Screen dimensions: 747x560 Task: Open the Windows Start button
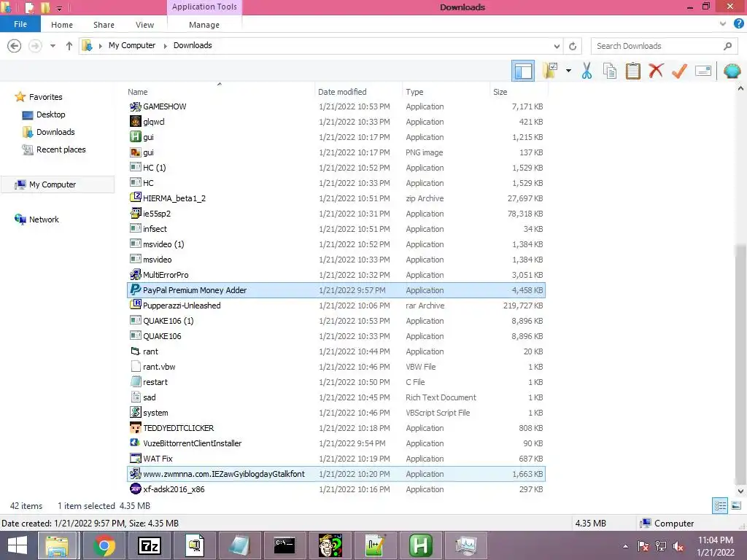(x=18, y=545)
